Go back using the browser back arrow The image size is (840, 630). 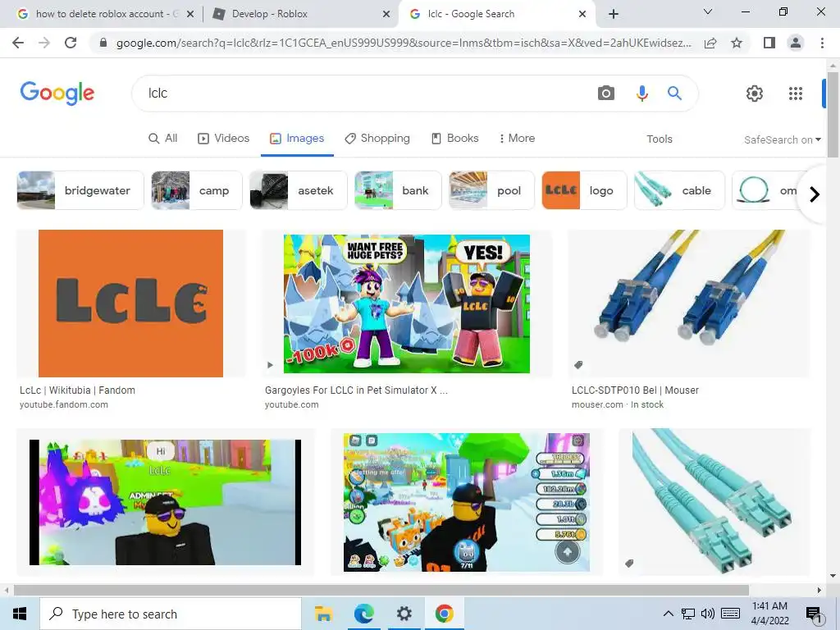click(18, 43)
